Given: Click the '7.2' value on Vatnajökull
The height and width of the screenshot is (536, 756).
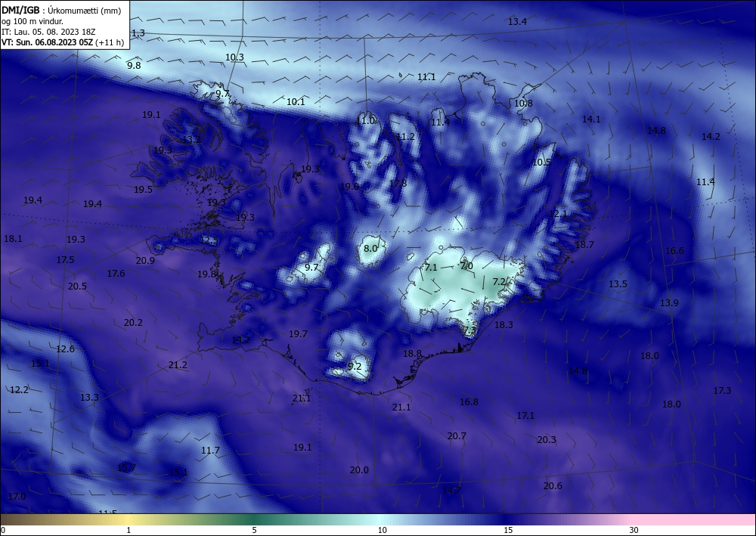Looking at the screenshot, I should [x=499, y=281].
